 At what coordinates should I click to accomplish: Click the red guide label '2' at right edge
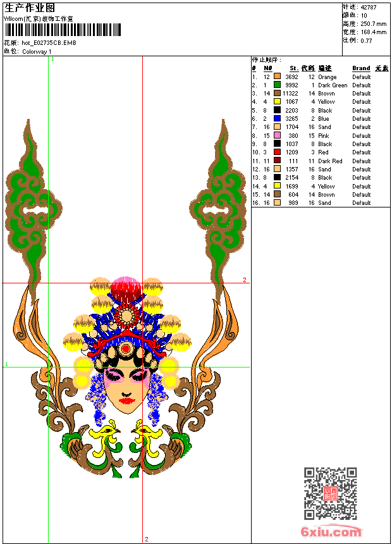(x=245, y=280)
